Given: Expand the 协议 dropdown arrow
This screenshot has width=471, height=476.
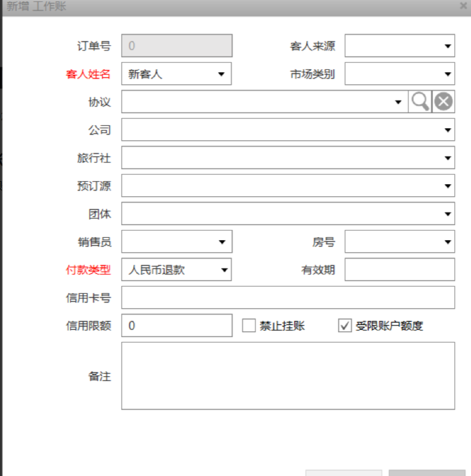Looking at the screenshot, I should tap(398, 102).
